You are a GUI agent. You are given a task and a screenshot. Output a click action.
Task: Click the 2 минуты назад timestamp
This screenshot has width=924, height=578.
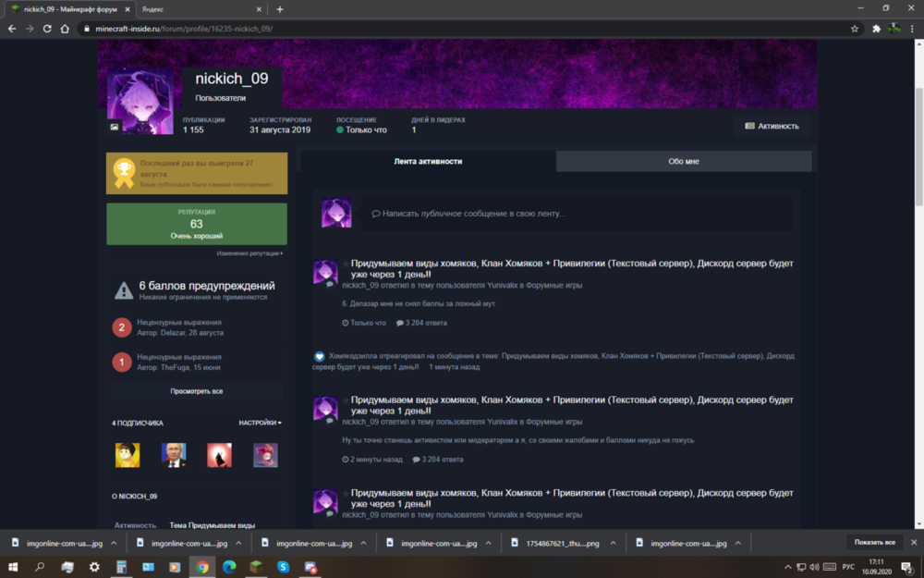(x=372, y=460)
